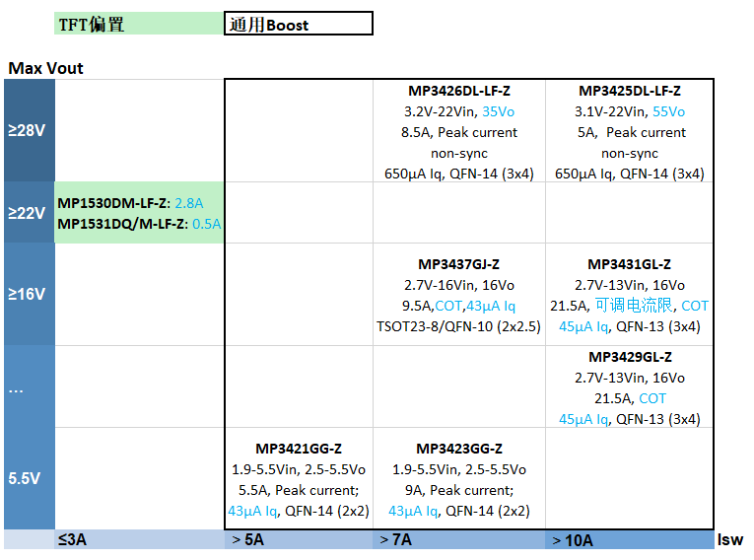This screenshot has height=560, width=754.
Task: Click the > 5A column header
Action: pyautogui.click(x=247, y=540)
